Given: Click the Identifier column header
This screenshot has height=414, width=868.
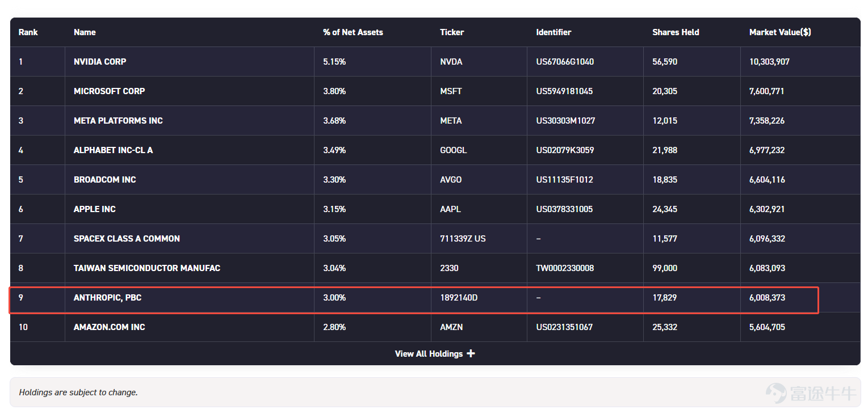Looking at the screenshot, I should coord(553,32).
